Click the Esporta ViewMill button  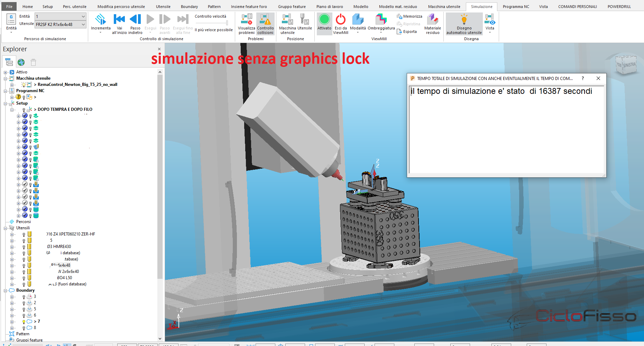coord(407,32)
